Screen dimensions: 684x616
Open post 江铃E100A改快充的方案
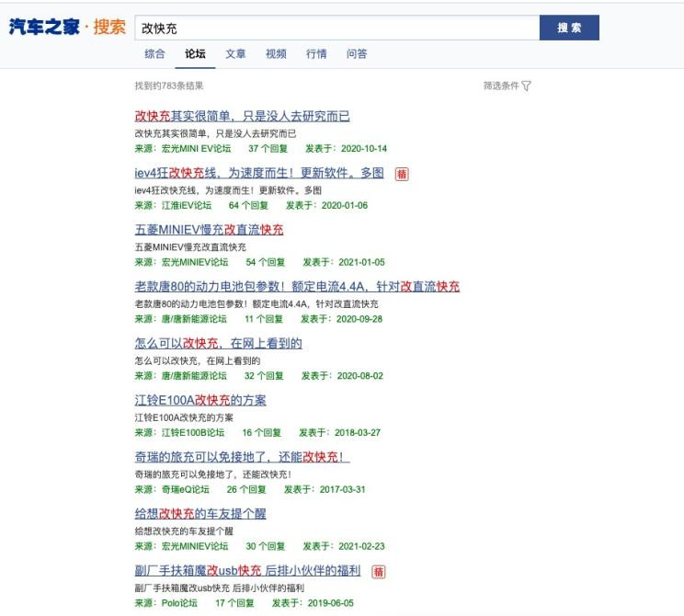tap(200, 400)
